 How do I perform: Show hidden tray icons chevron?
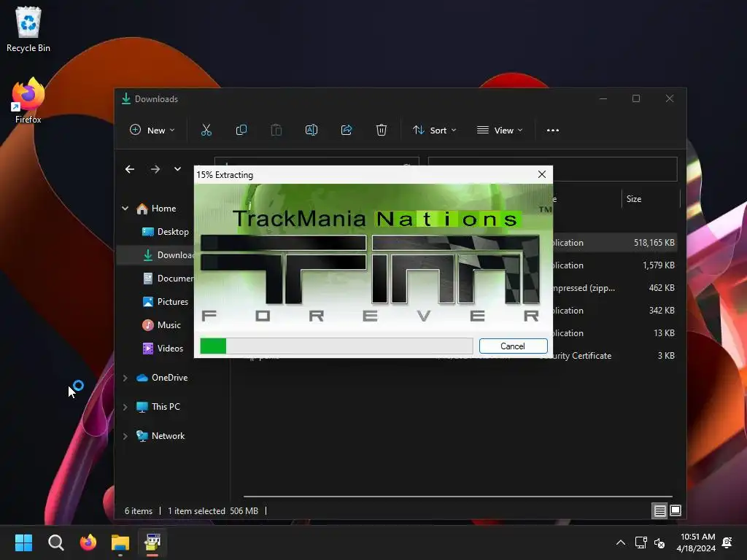tap(620, 542)
